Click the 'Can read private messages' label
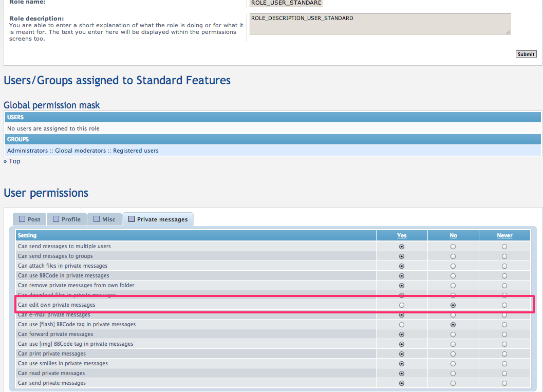 point(51,373)
